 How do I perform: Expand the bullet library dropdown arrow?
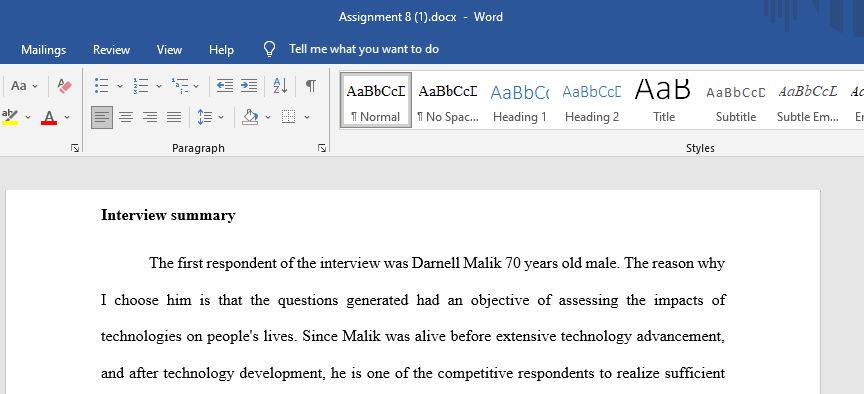click(x=120, y=86)
